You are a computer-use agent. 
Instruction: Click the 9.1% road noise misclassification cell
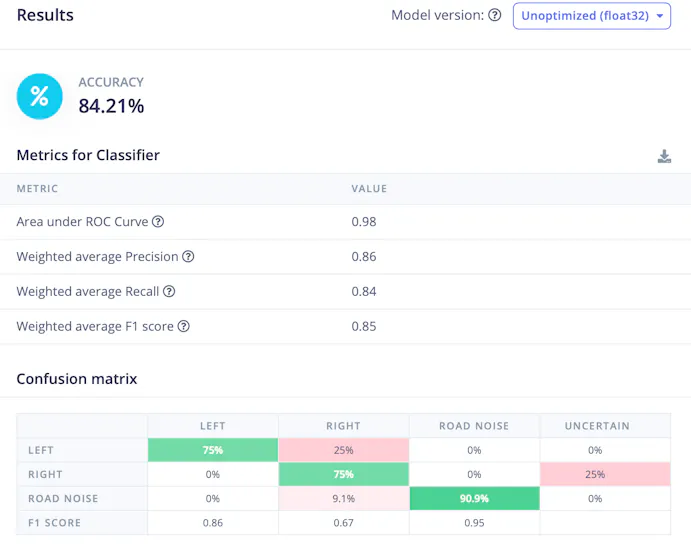(x=344, y=498)
